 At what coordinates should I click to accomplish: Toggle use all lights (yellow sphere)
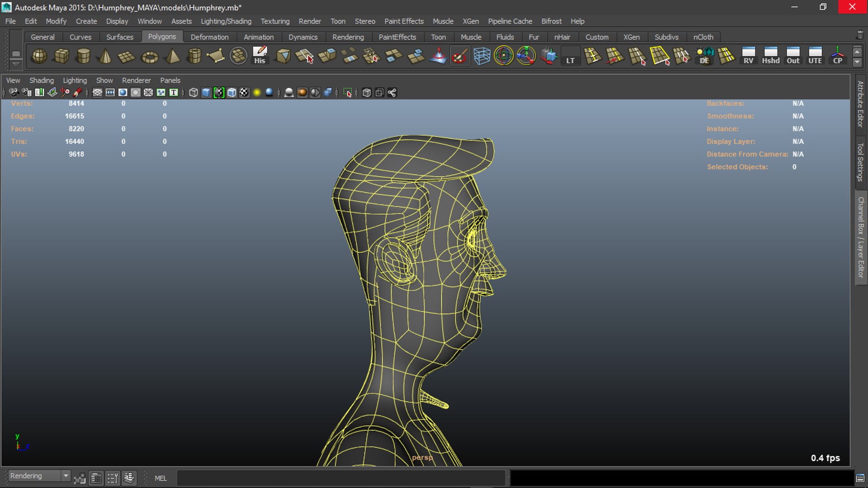pos(257,93)
